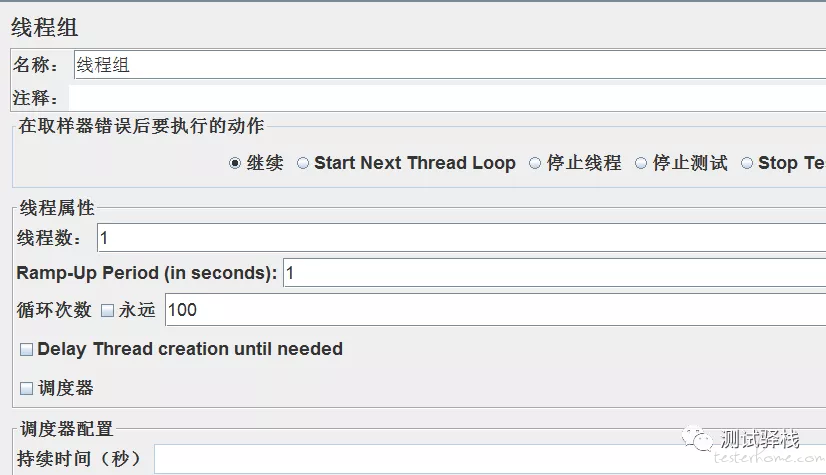The height and width of the screenshot is (475, 826).
Task: Click the 线程属性 section title
Action: [57, 208]
